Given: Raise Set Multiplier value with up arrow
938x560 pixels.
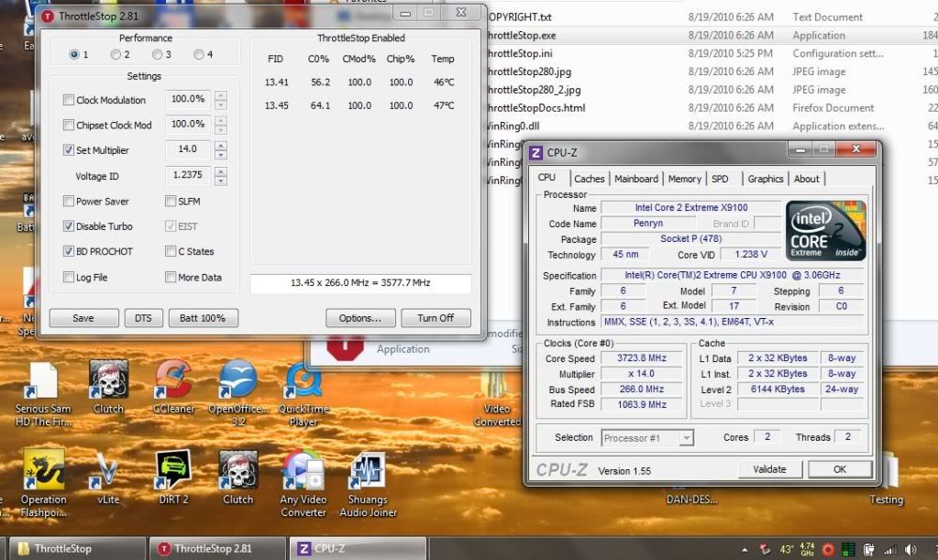Looking at the screenshot, I should click(221, 145).
